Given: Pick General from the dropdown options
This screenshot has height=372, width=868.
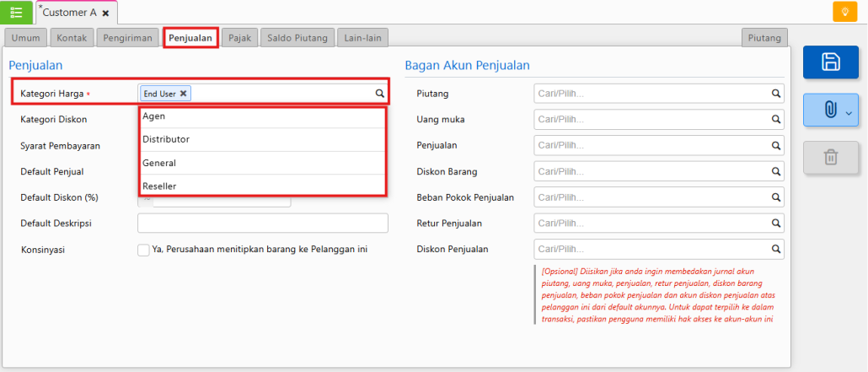Looking at the screenshot, I should coord(262,163).
